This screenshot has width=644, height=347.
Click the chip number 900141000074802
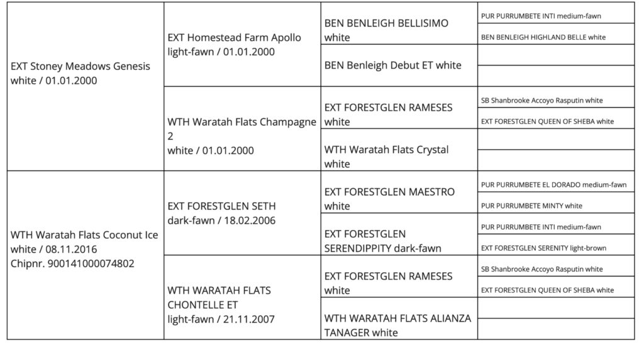72,263
